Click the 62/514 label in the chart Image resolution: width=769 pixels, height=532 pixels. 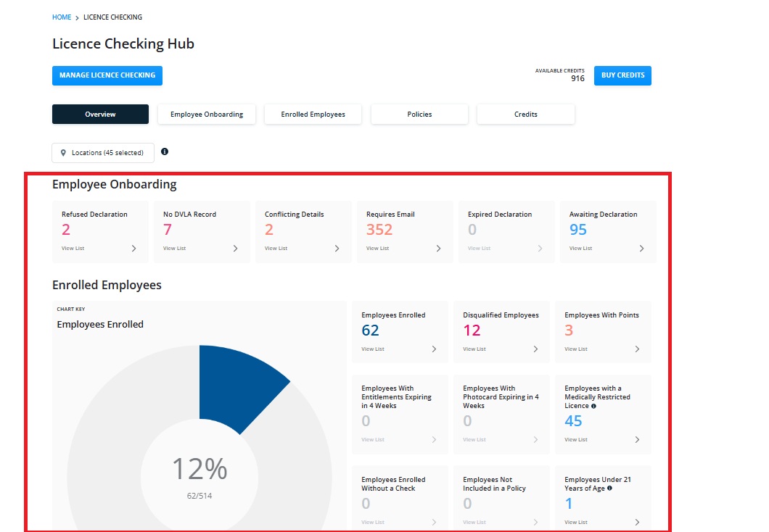point(200,496)
